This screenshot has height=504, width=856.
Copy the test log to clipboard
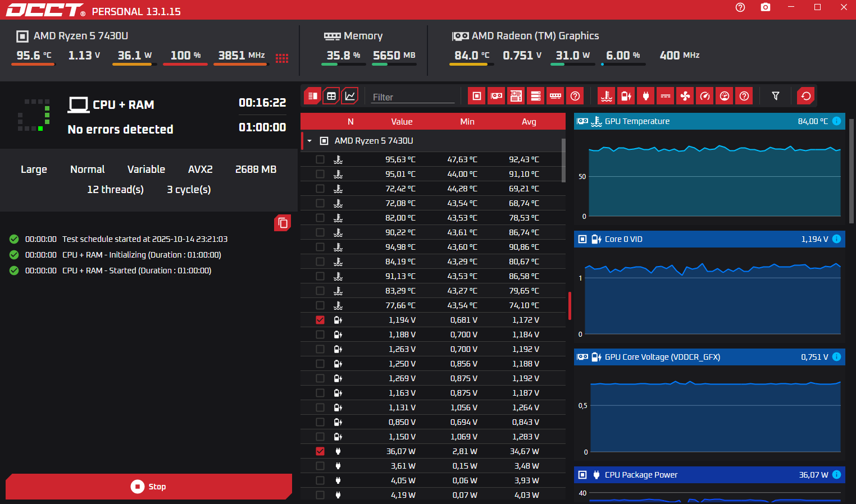[x=283, y=223]
